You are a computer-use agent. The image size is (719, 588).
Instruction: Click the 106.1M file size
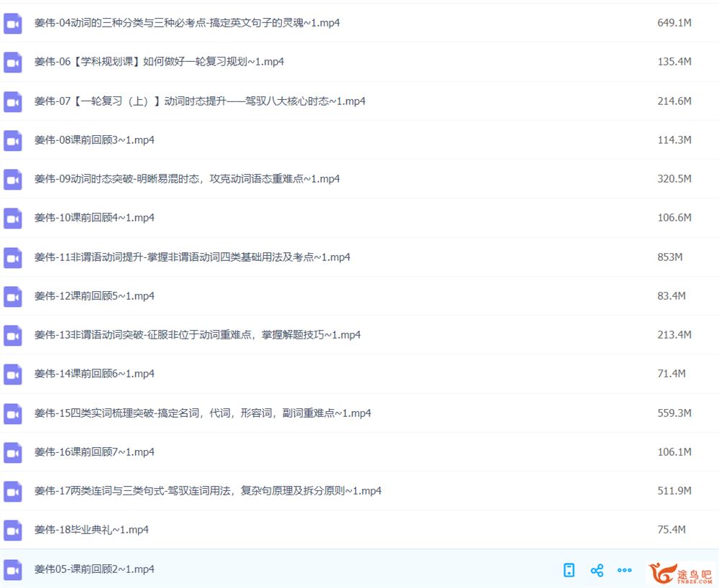674,452
